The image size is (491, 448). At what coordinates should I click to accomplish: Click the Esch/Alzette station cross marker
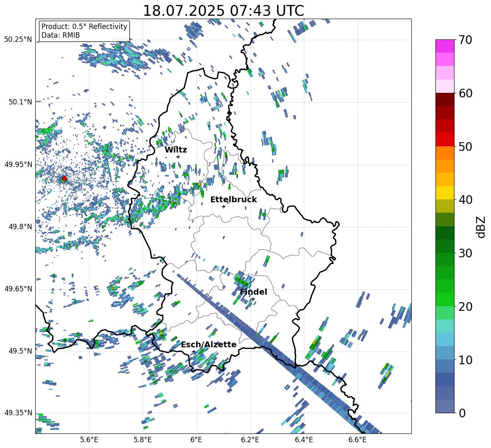pyautogui.click(x=194, y=351)
